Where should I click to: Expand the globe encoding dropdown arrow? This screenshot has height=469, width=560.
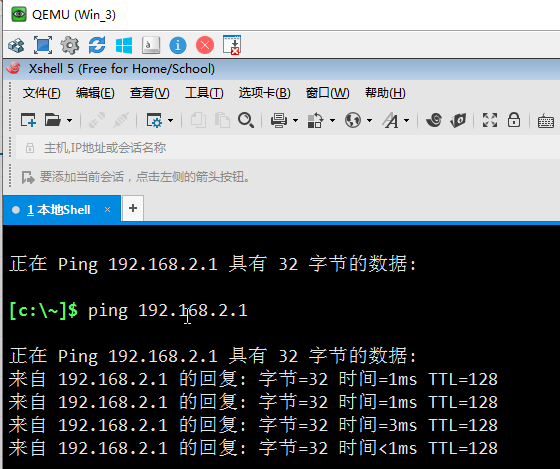[369, 121]
